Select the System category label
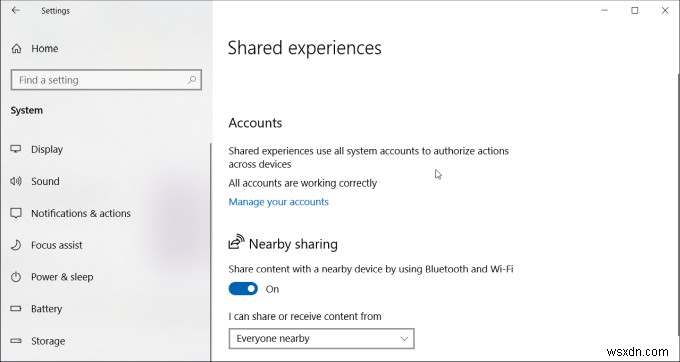This screenshot has height=362, width=680. tap(27, 111)
